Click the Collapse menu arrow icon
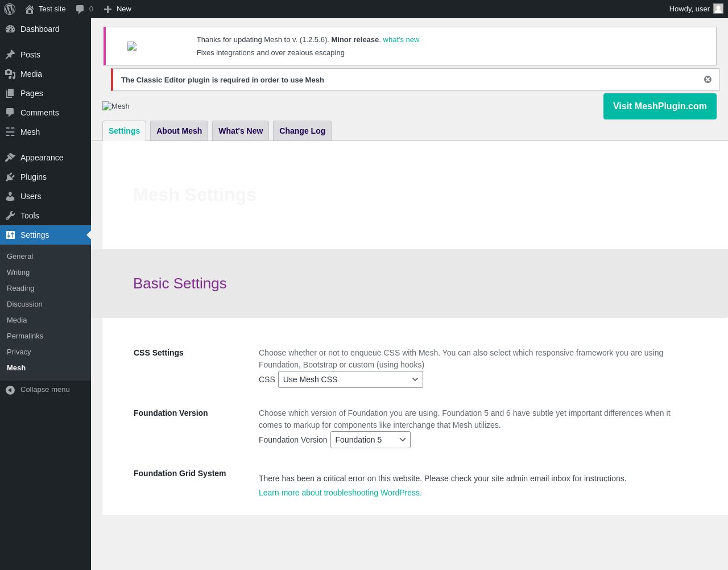Viewport: 728px width, 570px height. [x=10, y=390]
